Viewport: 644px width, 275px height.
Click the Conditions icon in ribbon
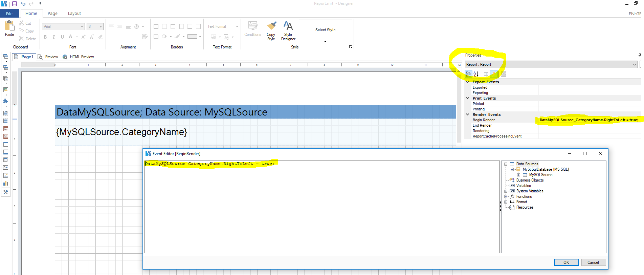(253, 26)
